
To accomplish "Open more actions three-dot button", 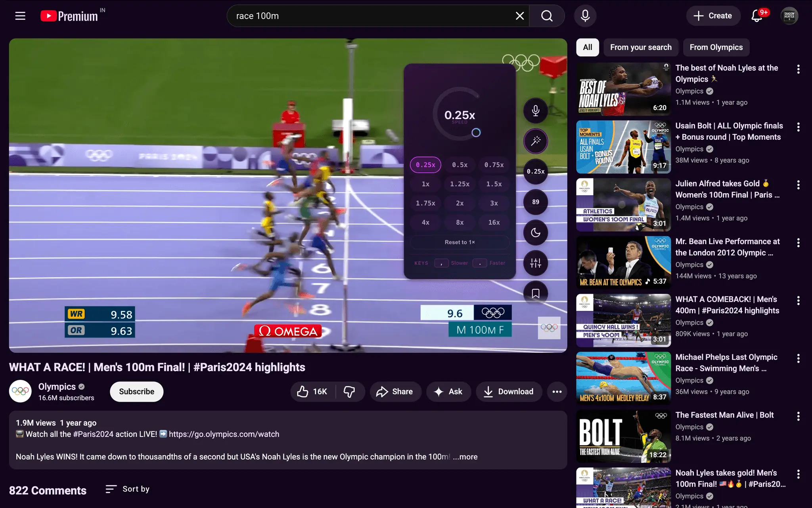I will click(557, 392).
